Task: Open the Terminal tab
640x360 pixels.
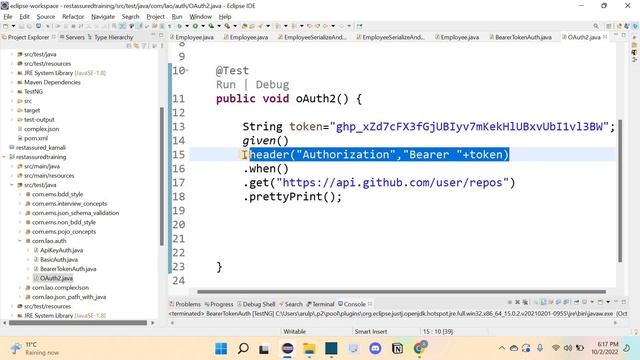Action: point(320,304)
